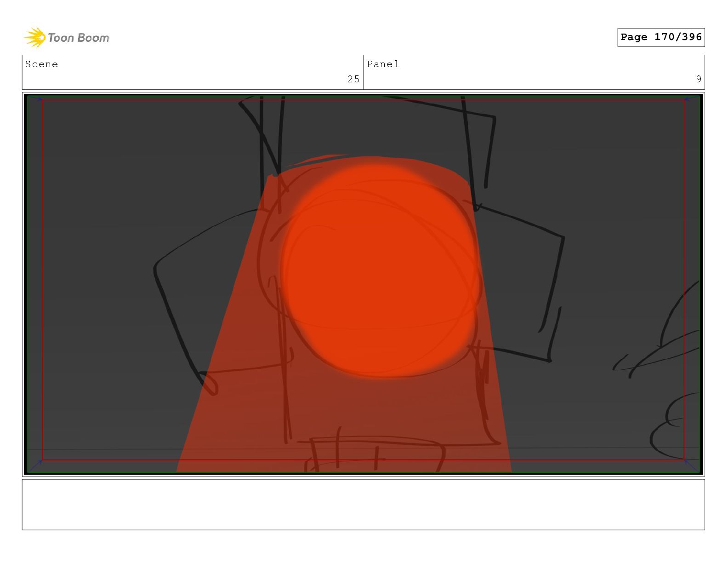Select the Panel label text

(x=383, y=64)
